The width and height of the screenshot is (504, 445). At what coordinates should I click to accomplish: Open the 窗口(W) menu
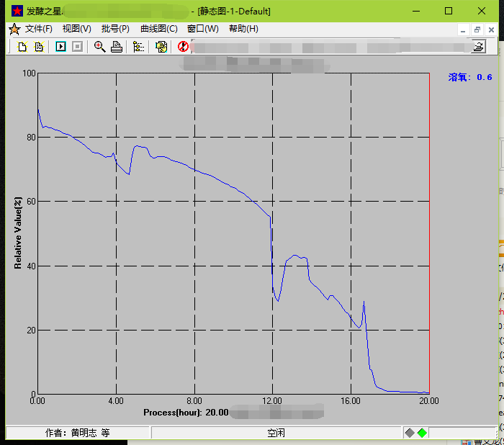pyautogui.click(x=202, y=29)
